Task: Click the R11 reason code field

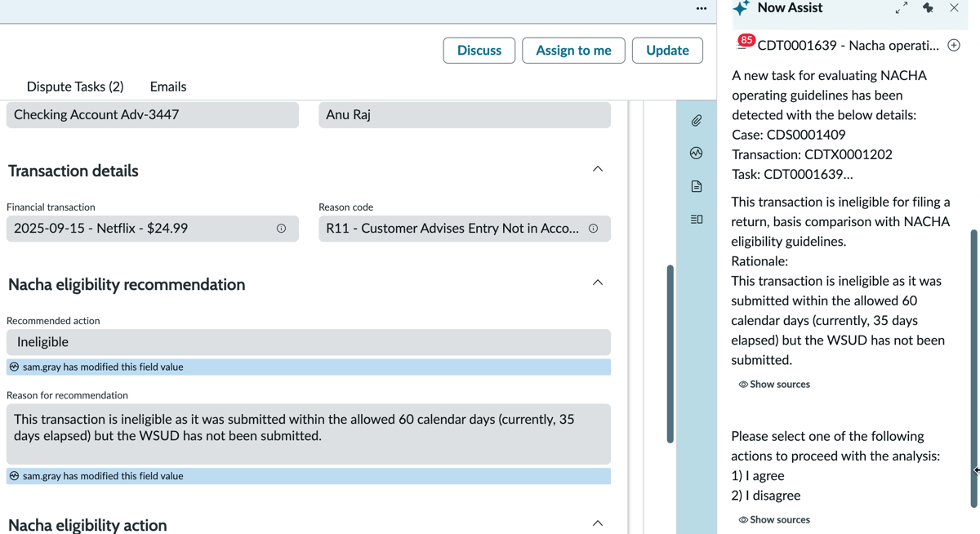Action: (x=465, y=229)
